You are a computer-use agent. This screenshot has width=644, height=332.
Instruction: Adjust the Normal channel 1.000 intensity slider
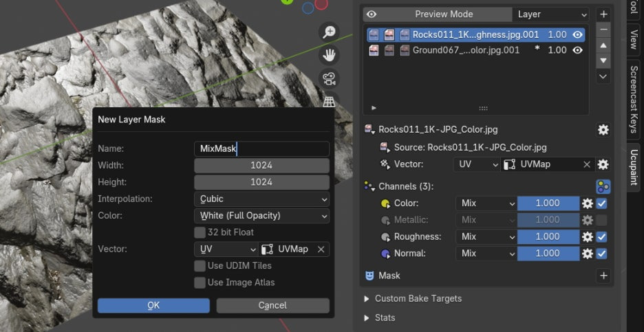(x=548, y=254)
